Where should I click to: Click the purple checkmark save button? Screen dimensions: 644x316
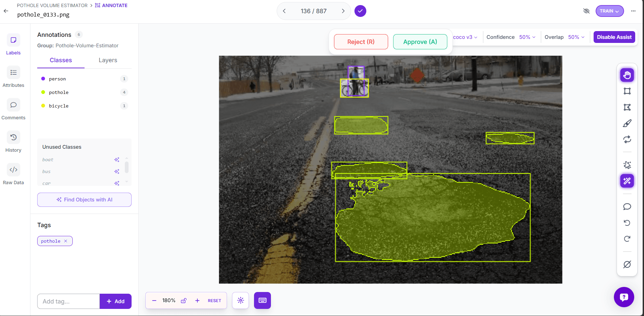pyautogui.click(x=360, y=11)
